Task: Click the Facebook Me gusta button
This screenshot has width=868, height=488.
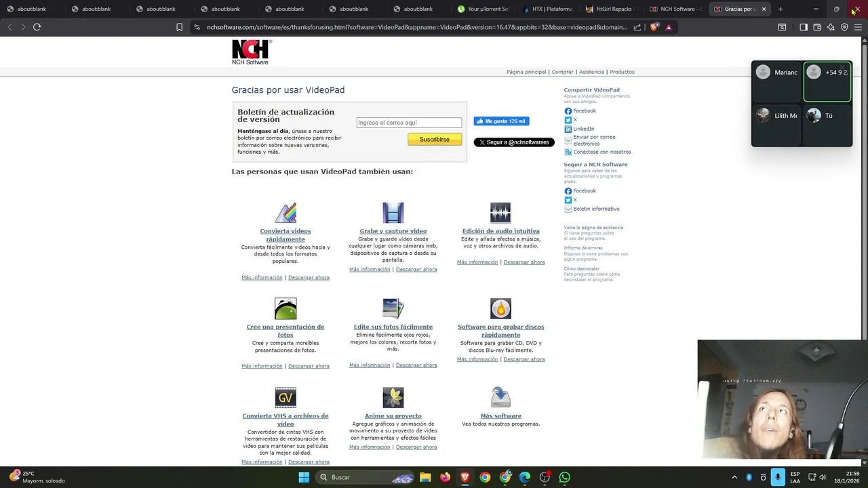Action: click(x=501, y=121)
